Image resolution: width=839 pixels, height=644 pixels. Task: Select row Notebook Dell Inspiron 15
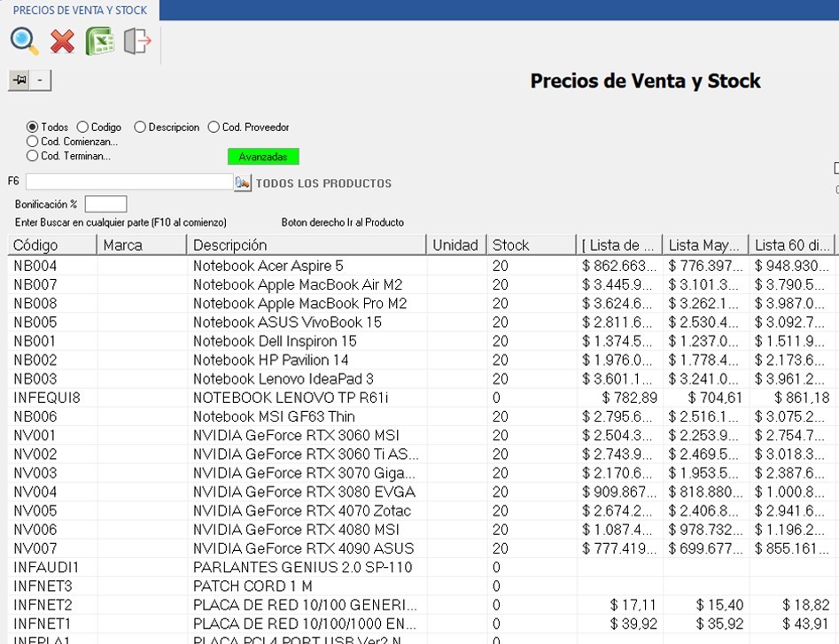coord(422,341)
